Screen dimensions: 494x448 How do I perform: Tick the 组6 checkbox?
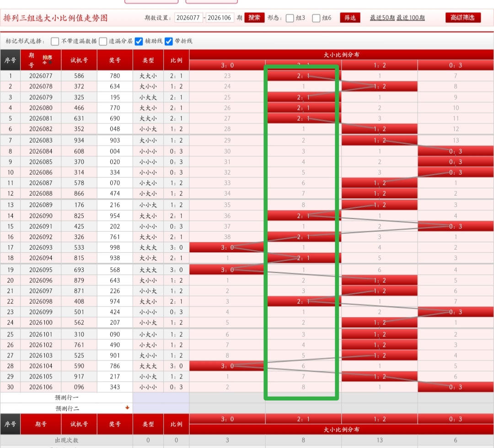click(x=317, y=18)
